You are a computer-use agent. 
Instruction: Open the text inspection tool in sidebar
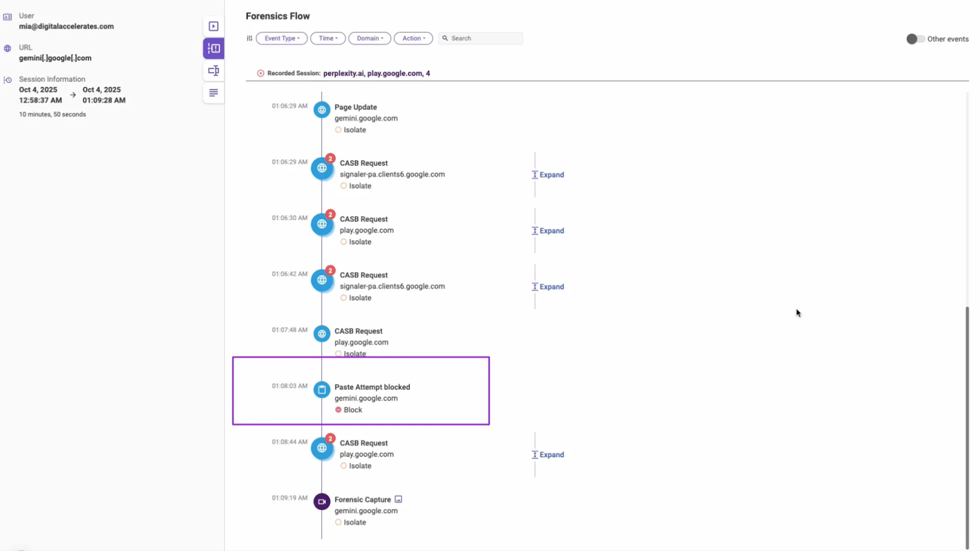point(214,70)
